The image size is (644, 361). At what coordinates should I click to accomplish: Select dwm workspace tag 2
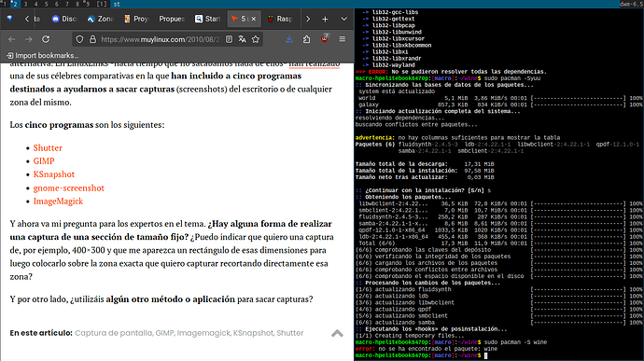coord(15,4)
